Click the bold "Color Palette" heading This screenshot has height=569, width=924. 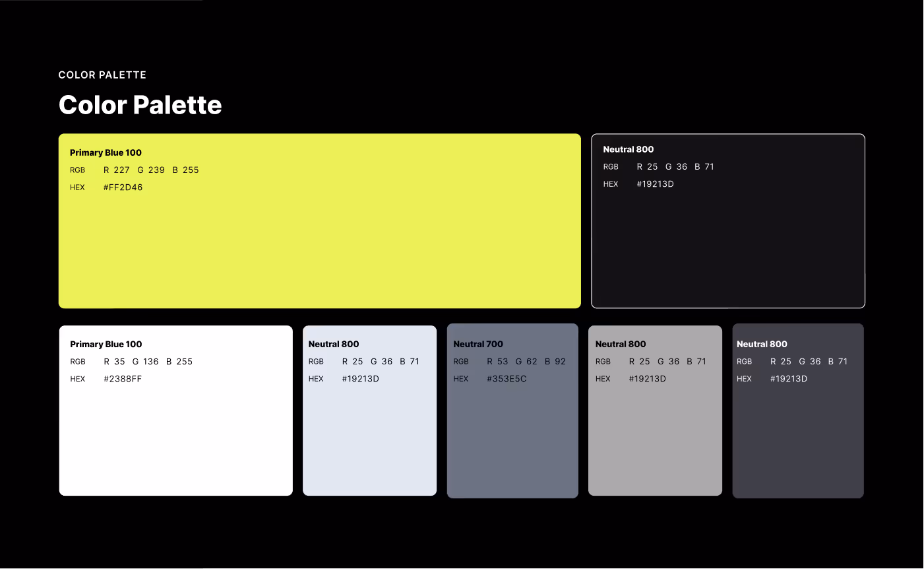point(140,105)
